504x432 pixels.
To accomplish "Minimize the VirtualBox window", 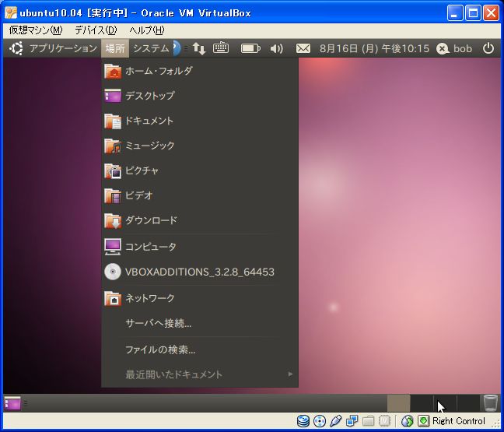I will [455, 13].
